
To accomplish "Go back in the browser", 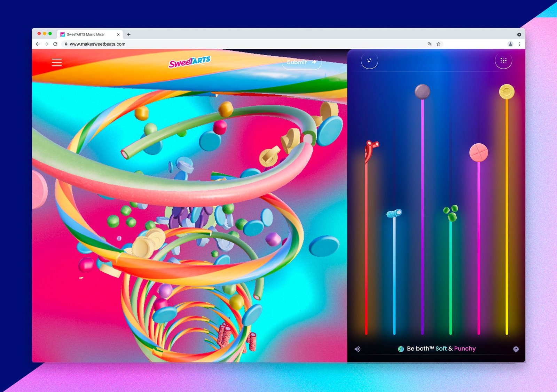I will click(38, 44).
